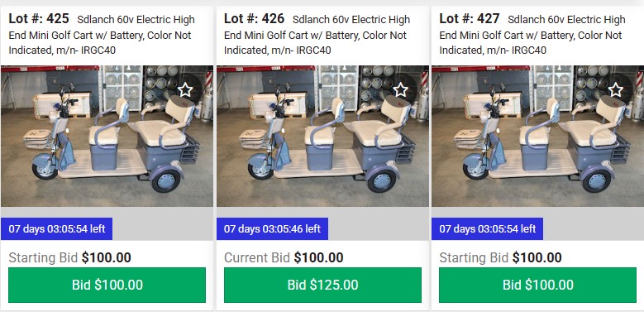Click the 03:05:54 countdown badge on Lot 425

pos(57,228)
